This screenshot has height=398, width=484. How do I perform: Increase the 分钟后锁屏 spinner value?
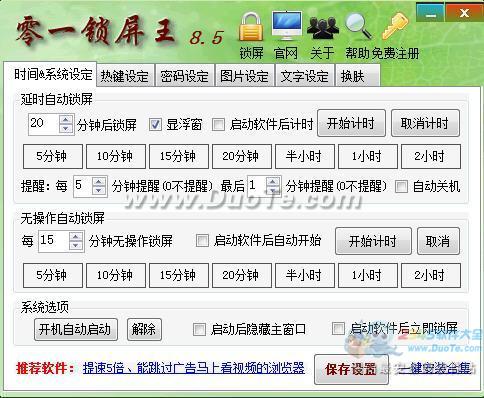pyautogui.click(x=66, y=120)
